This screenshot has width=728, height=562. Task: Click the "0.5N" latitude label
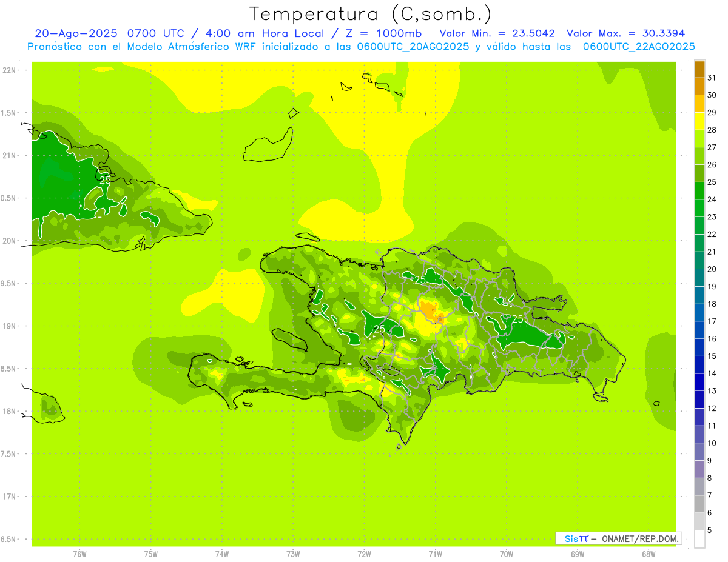[x=8, y=198]
